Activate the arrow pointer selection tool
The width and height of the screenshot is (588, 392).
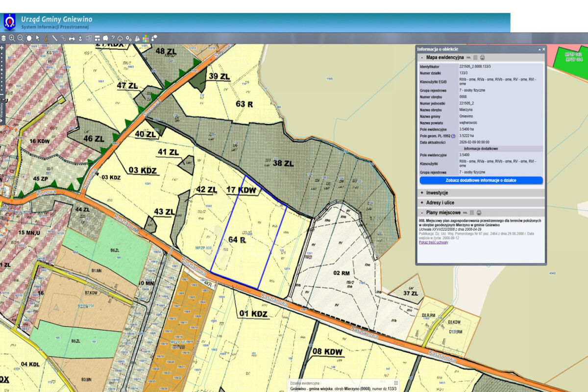tap(38, 38)
